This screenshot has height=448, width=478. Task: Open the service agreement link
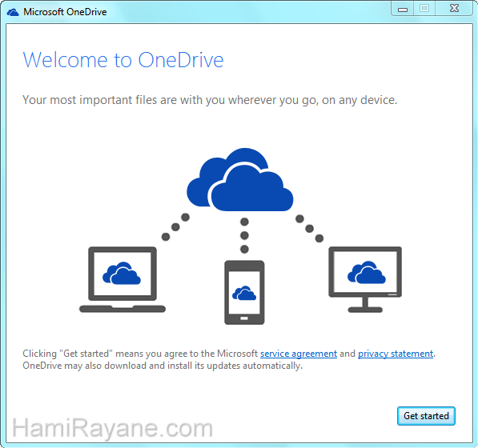point(299,354)
